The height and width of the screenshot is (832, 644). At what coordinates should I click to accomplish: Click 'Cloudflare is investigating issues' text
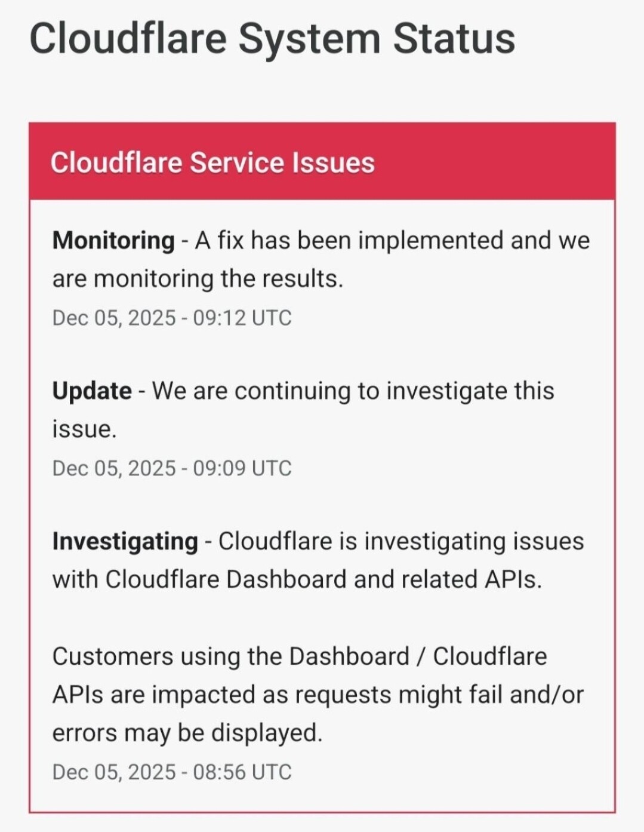[401, 542]
